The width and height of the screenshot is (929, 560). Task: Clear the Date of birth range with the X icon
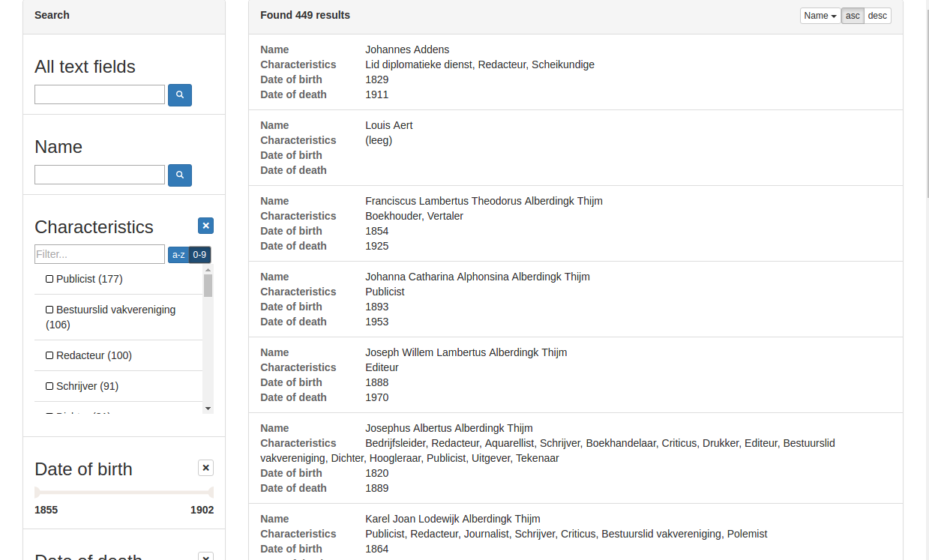pyautogui.click(x=206, y=468)
